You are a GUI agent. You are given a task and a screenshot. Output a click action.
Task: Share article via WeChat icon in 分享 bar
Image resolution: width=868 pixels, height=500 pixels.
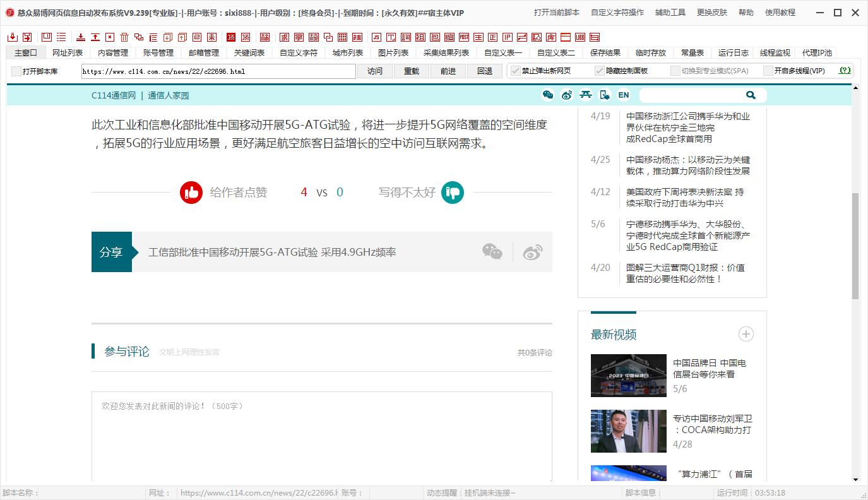pos(492,252)
